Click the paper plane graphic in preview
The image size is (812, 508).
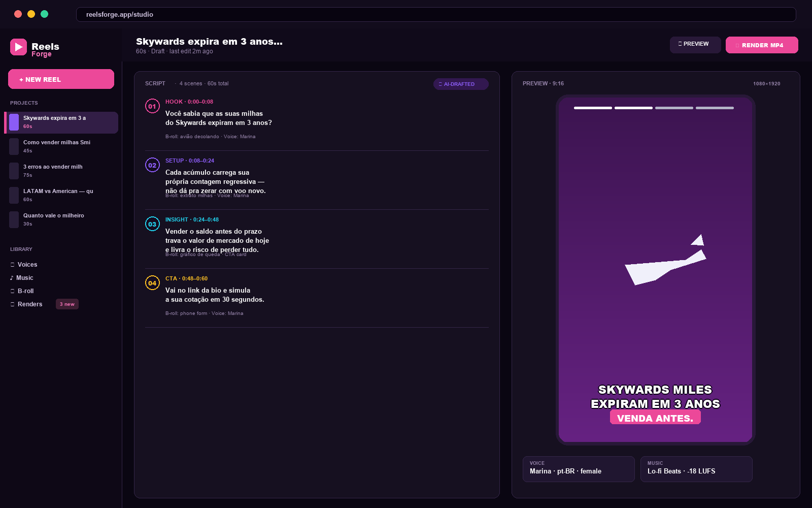click(665, 260)
